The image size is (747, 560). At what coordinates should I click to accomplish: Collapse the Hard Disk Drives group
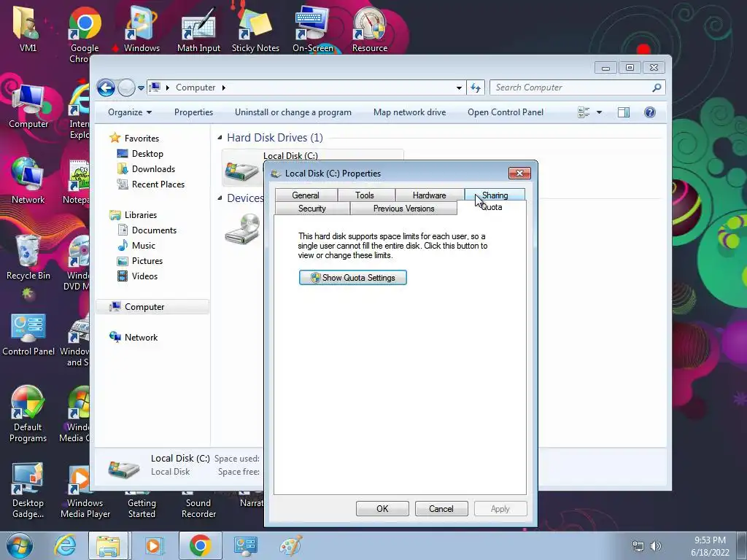(x=220, y=138)
